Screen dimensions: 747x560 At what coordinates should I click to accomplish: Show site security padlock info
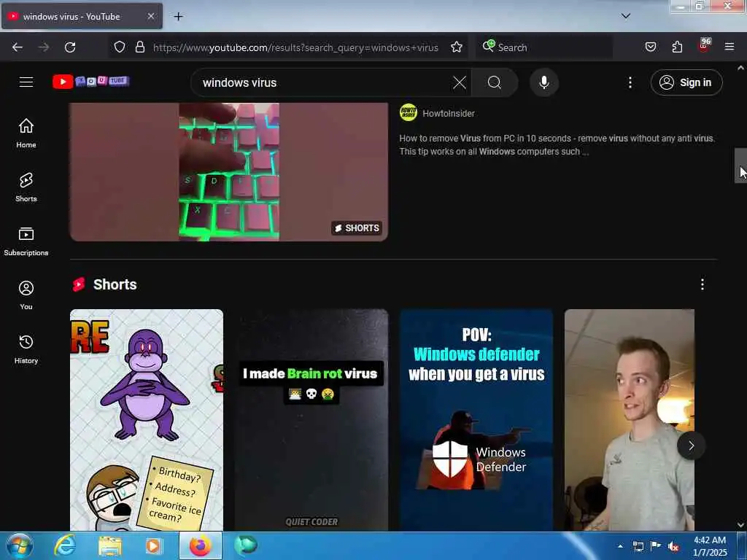(139, 47)
